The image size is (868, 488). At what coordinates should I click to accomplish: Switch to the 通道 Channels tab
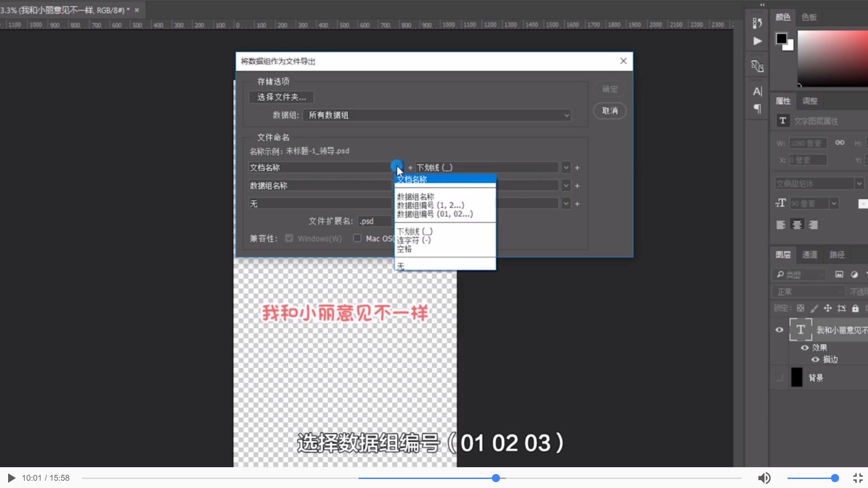(809, 254)
